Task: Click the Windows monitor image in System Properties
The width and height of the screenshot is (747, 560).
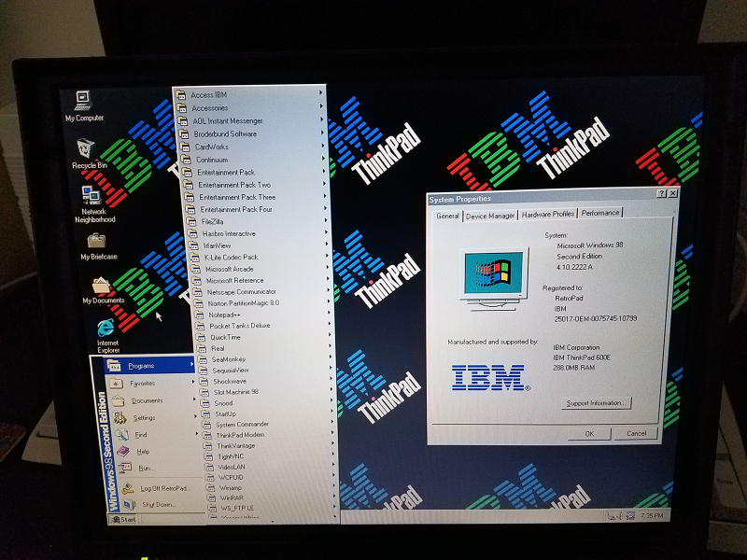Action: [x=494, y=278]
